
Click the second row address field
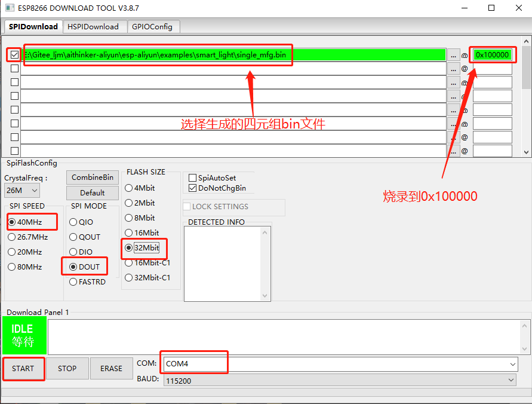(x=493, y=69)
